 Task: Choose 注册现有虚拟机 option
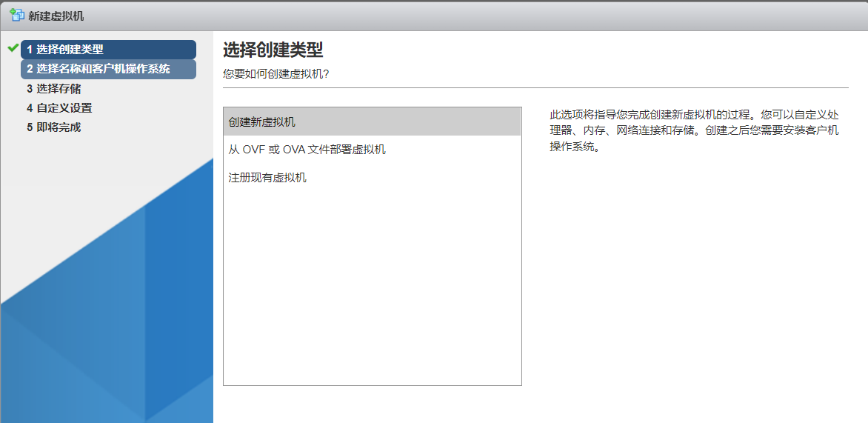372,178
